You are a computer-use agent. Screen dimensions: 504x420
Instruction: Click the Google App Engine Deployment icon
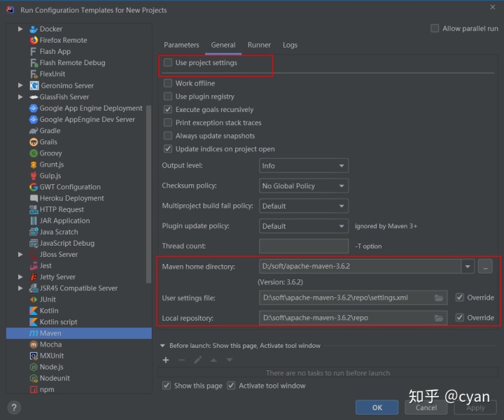click(34, 108)
